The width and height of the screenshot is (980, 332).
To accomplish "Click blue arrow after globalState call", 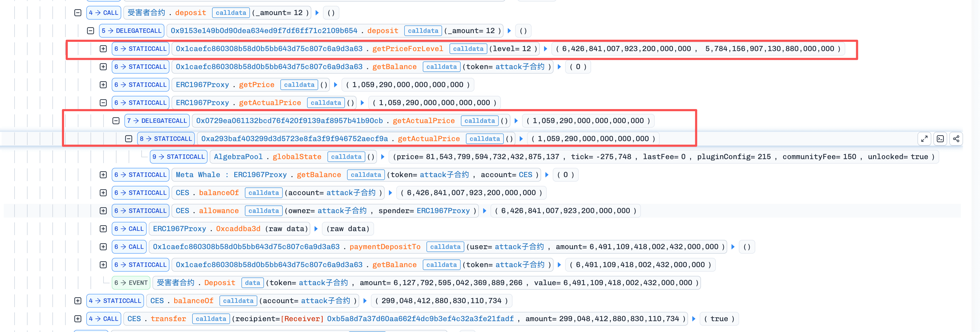I will point(383,157).
